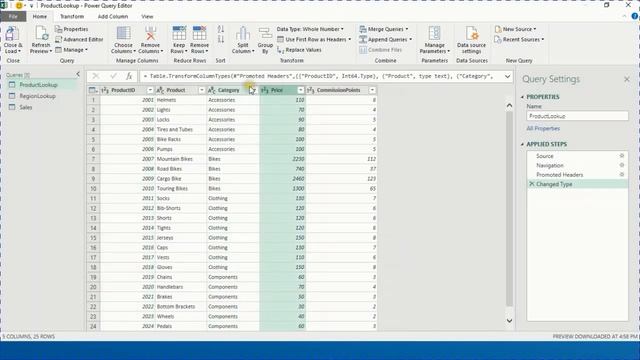Open the New Source menu
The width and height of the screenshot is (640, 360).
[x=515, y=29]
